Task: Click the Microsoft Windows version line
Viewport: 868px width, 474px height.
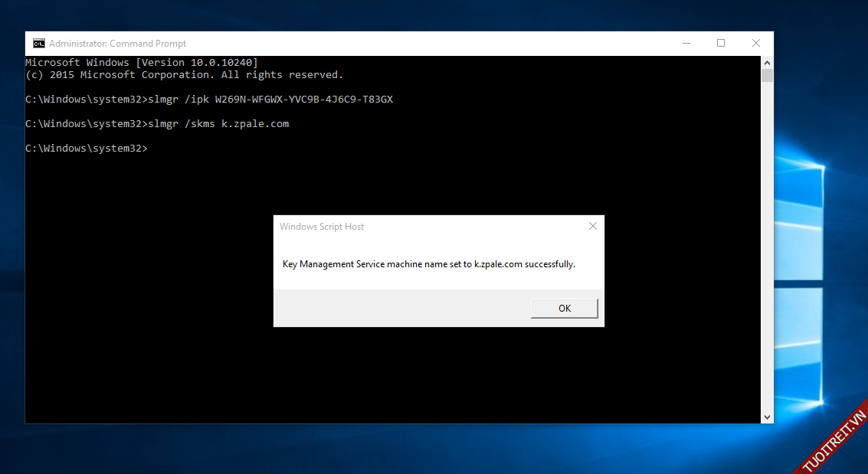Action: 142,63
